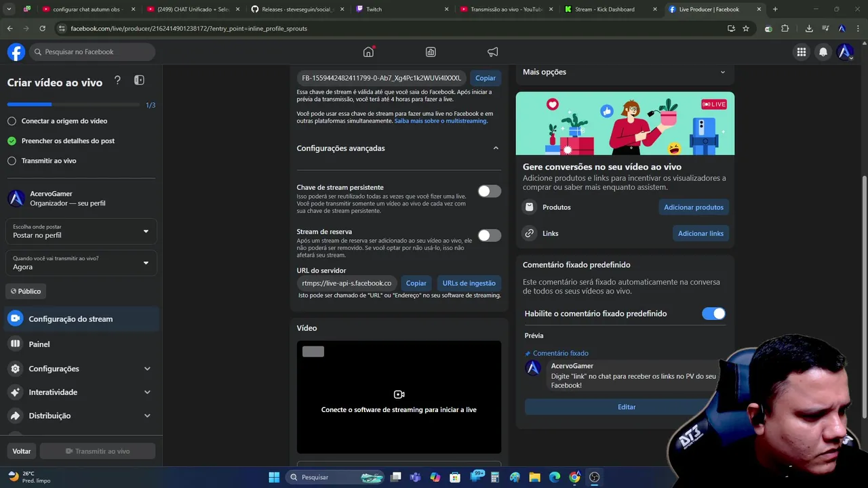
Task: Open File Explorer from taskbar
Action: point(534,477)
